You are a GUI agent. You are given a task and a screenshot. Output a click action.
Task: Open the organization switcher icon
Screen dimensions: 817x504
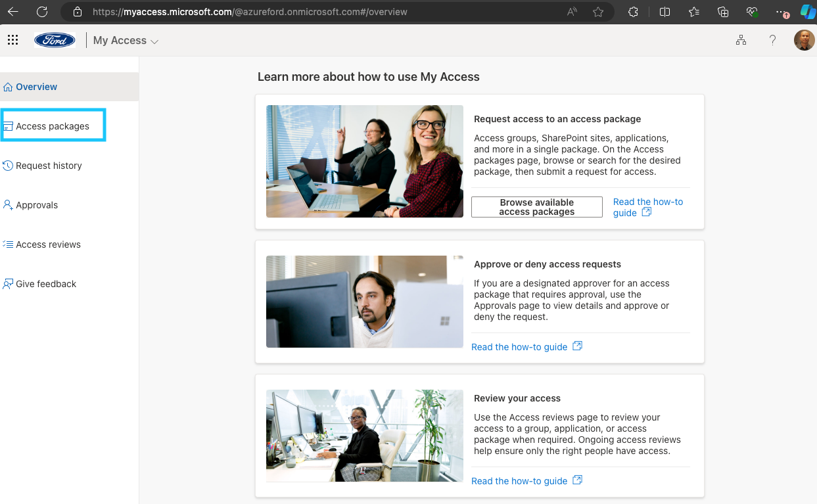click(x=741, y=40)
